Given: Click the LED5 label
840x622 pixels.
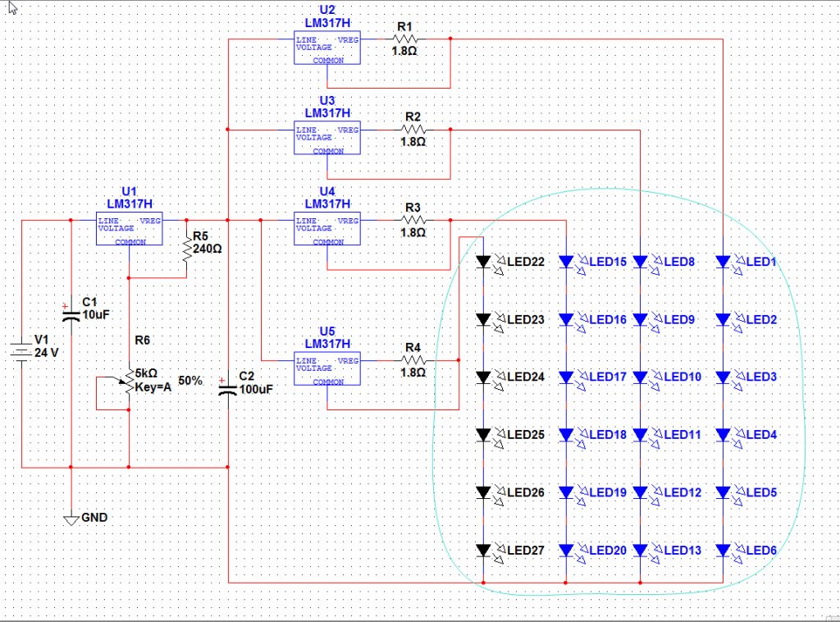Looking at the screenshot, I should tap(761, 492).
